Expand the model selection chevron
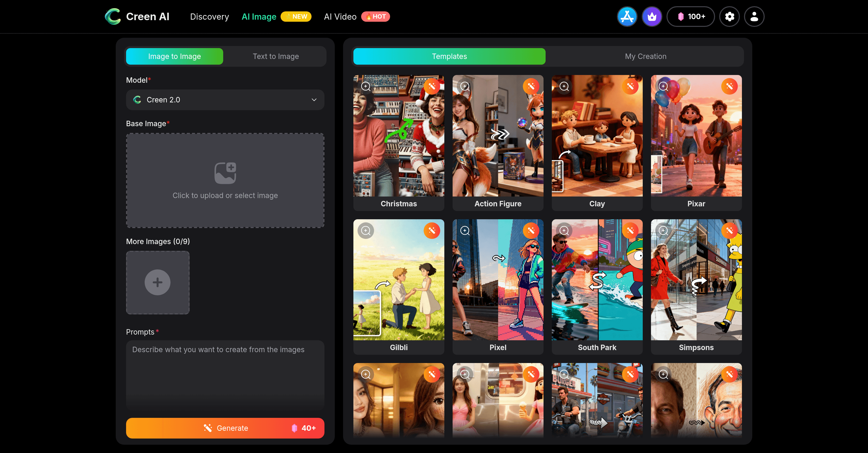This screenshot has width=868, height=453. (x=314, y=100)
